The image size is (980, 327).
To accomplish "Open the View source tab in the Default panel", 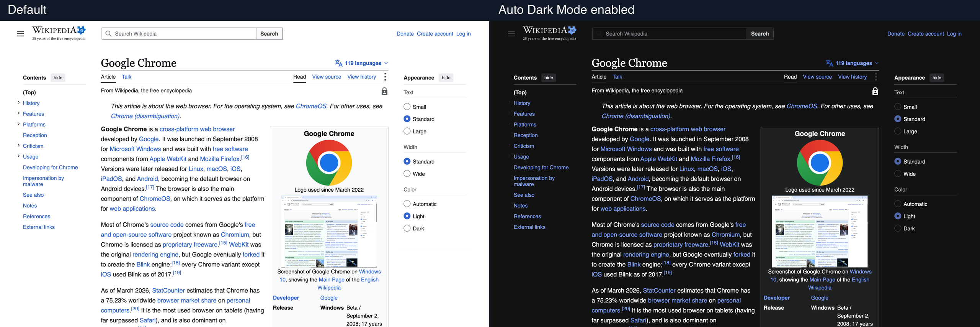I will [327, 77].
